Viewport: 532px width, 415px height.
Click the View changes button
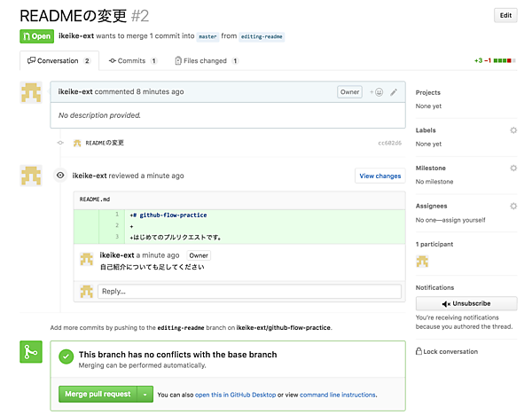(x=379, y=176)
